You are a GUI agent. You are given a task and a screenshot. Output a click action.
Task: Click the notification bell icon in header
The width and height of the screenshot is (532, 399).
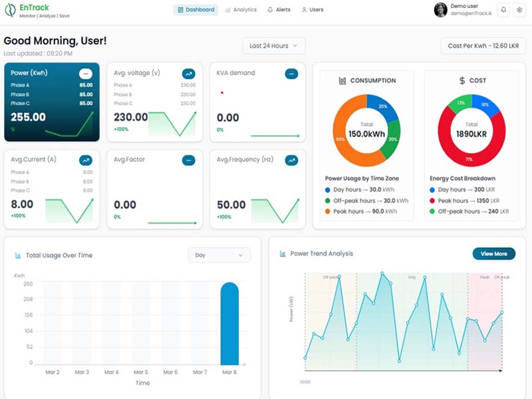tap(503, 10)
